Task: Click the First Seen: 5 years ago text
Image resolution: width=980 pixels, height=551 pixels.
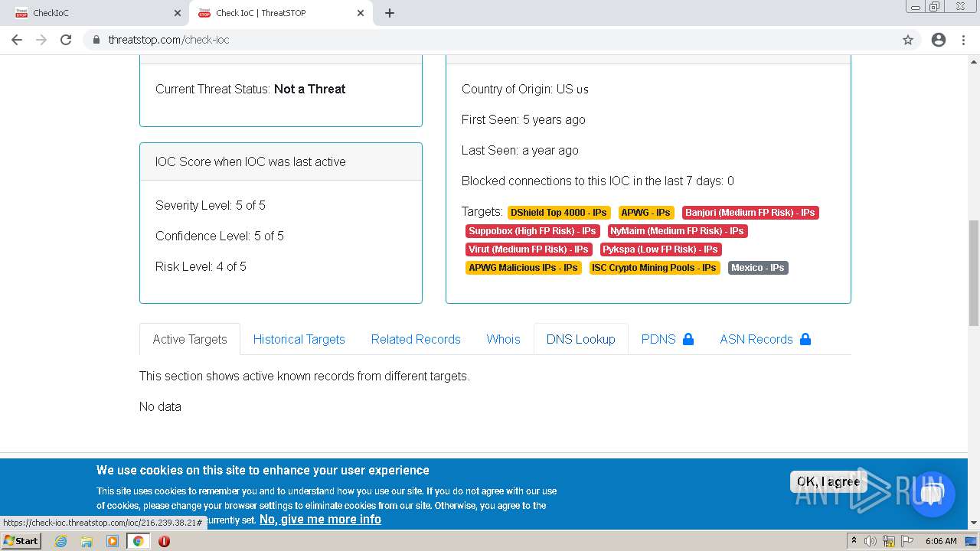Action: 524,119
